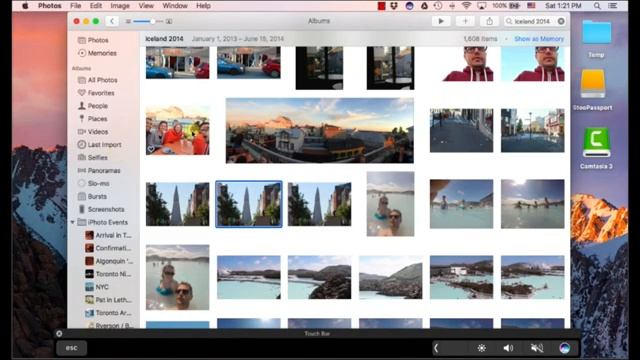The image size is (640, 360).
Task: Close the Touch Bar simulator window
Action: click(x=59, y=333)
